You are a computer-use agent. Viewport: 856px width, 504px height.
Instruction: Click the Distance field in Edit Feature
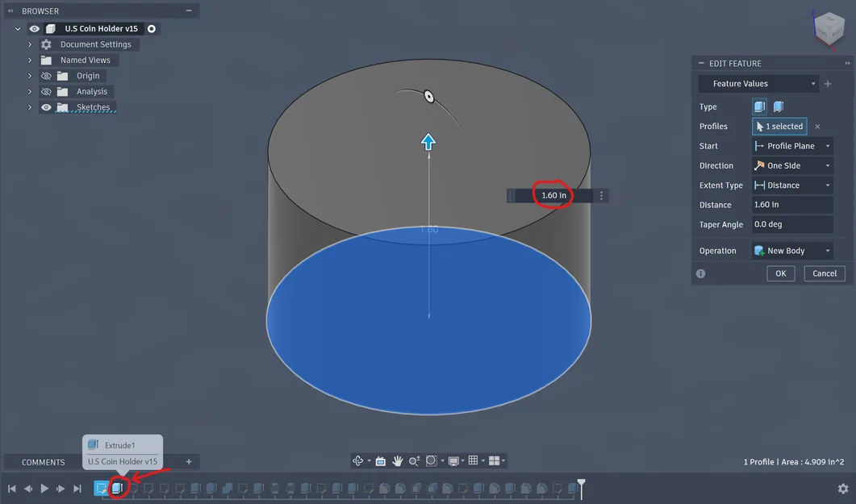(x=792, y=205)
